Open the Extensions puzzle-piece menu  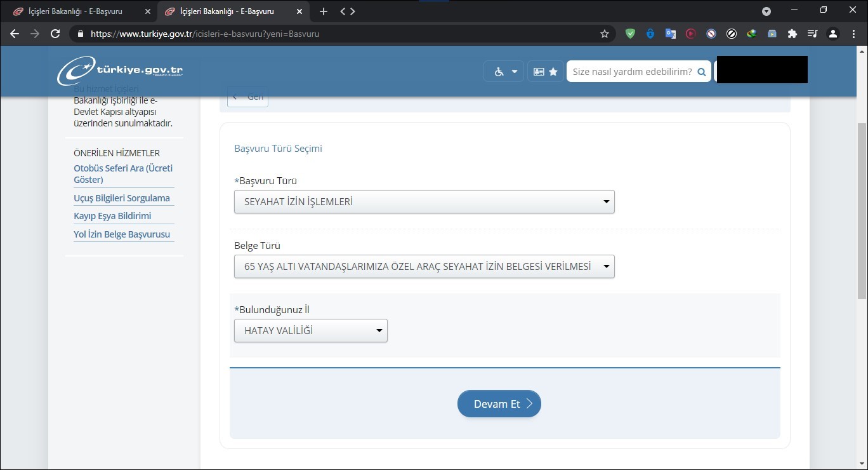[x=792, y=34]
